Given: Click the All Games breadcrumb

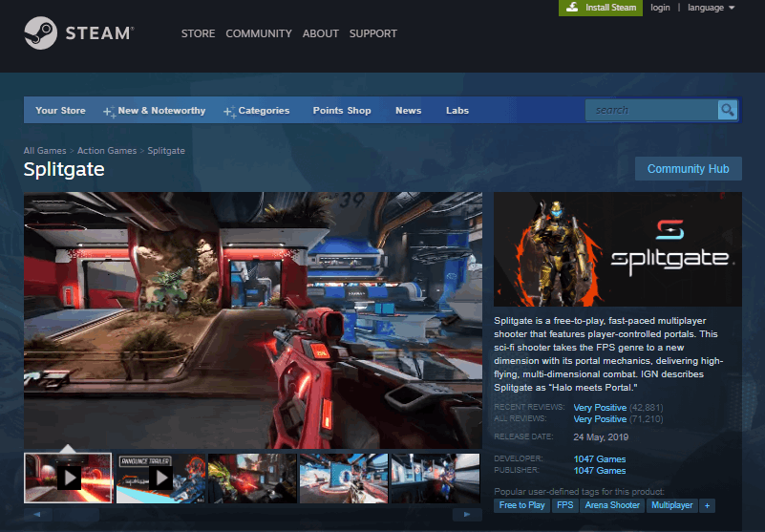Looking at the screenshot, I should [45, 151].
